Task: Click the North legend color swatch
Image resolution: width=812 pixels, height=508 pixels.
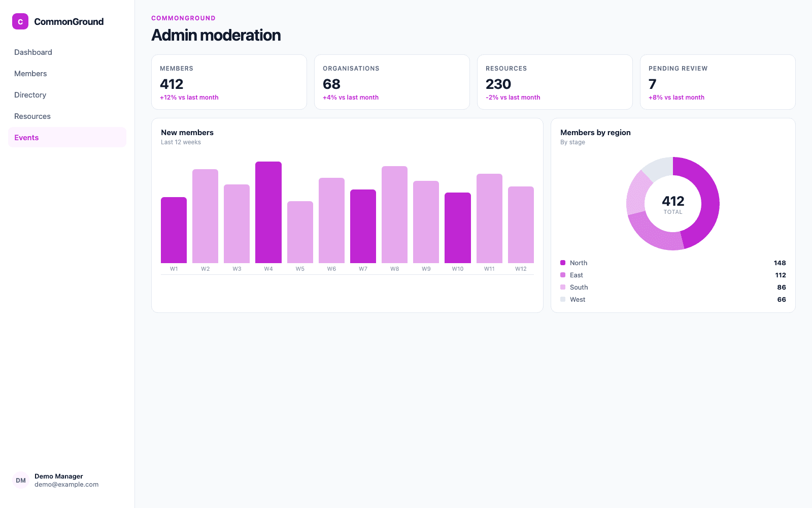Action: point(563,263)
